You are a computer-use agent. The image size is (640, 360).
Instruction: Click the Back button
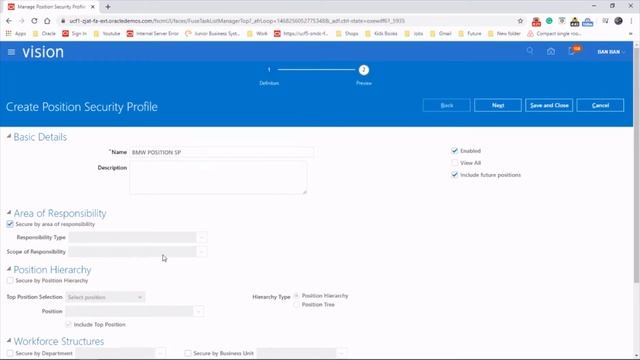[x=447, y=105]
